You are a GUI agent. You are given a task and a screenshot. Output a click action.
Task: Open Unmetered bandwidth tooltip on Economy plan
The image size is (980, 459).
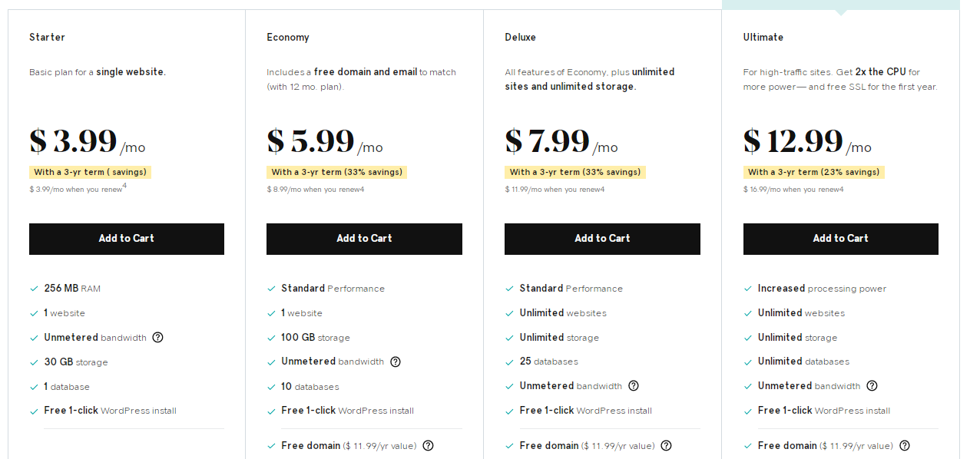[x=395, y=362]
